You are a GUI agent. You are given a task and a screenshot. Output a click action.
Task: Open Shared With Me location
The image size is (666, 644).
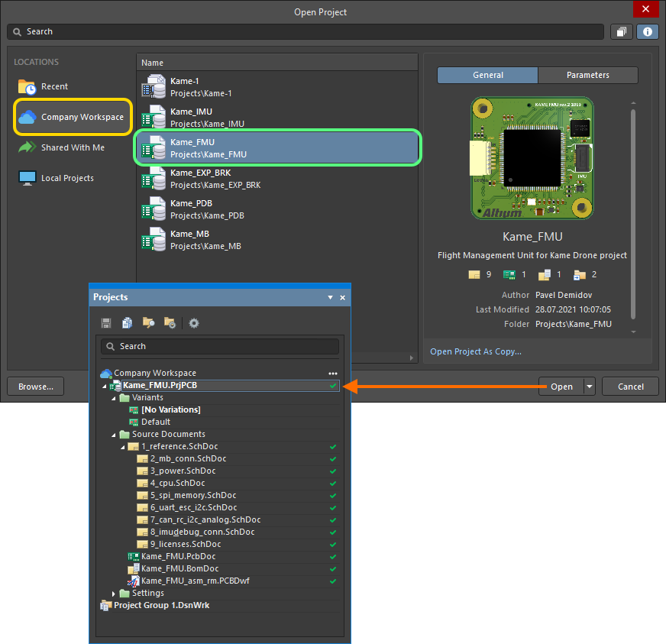coord(73,147)
